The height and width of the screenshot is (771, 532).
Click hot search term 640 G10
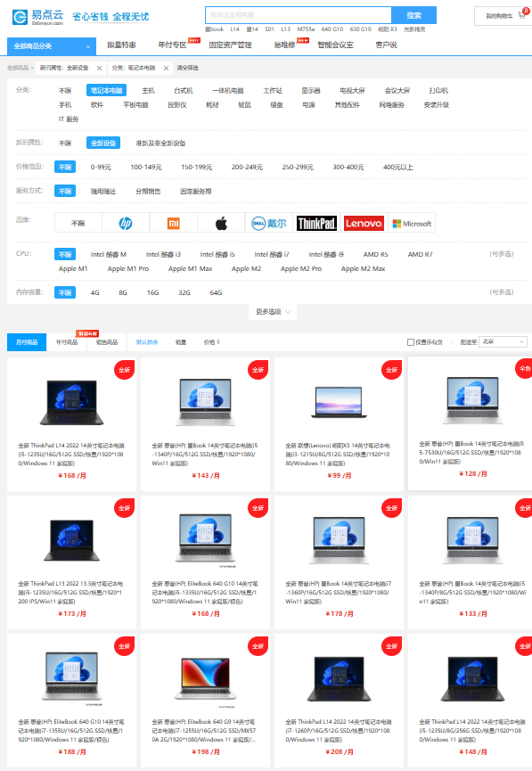tap(332, 29)
